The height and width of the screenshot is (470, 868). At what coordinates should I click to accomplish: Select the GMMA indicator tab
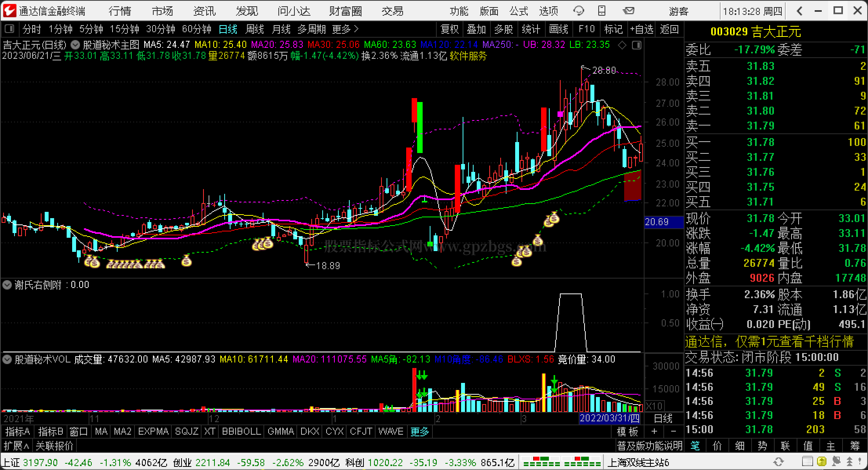coord(281,432)
